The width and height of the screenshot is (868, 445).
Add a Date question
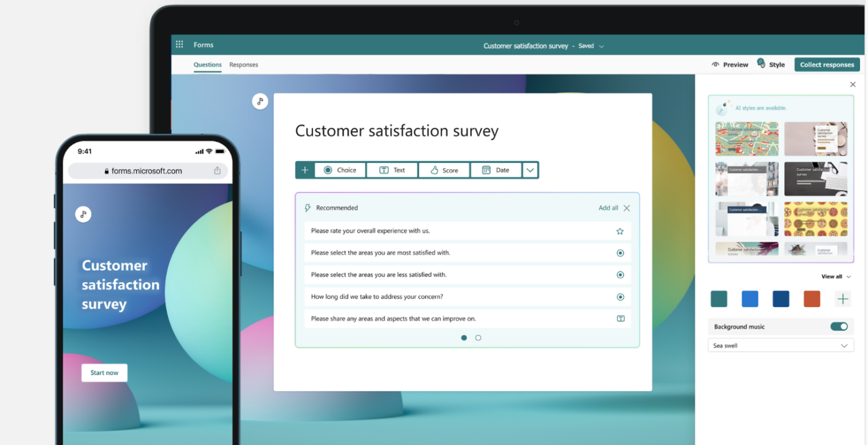click(x=496, y=170)
